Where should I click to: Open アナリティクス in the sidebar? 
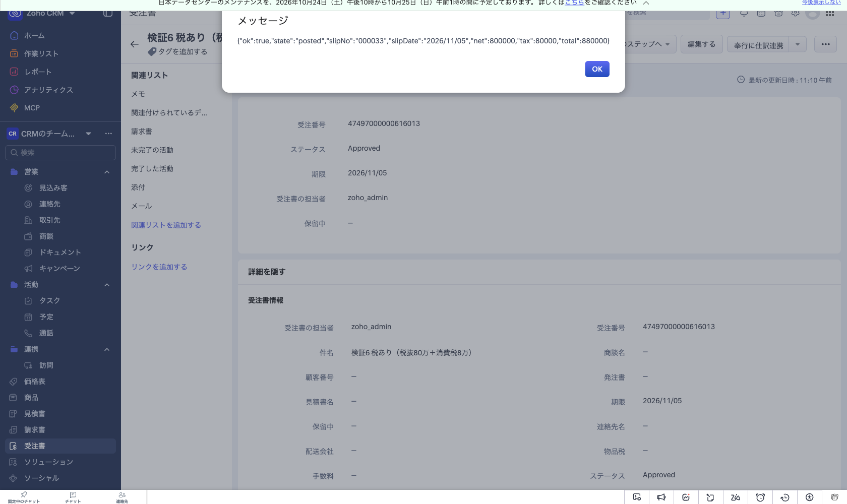(x=60, y=90)
